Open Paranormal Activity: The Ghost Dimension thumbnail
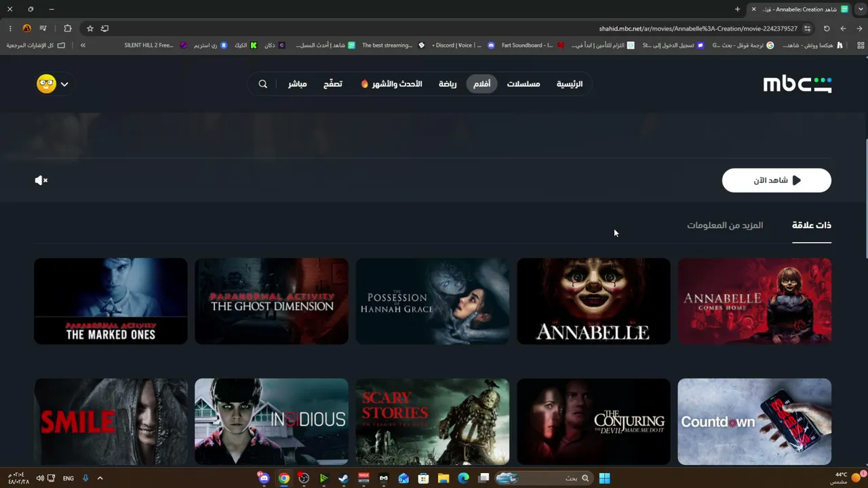 [x=271, y=301]
